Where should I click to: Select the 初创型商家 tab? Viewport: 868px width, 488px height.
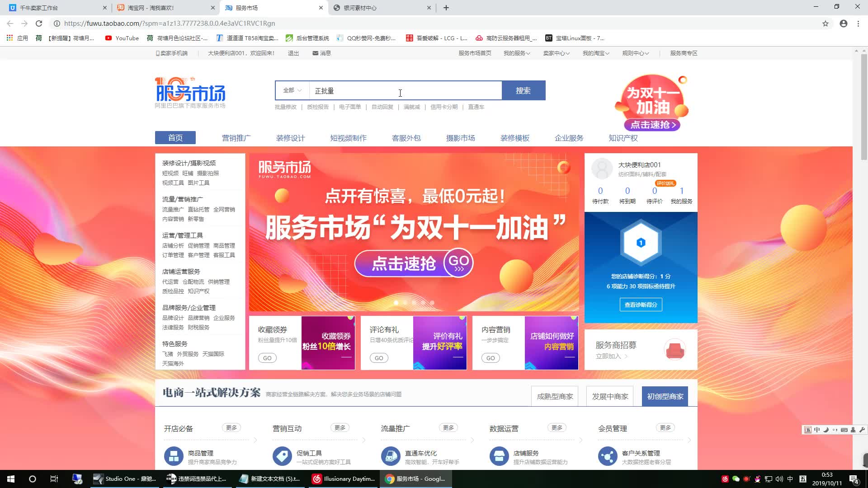(665, 396)
